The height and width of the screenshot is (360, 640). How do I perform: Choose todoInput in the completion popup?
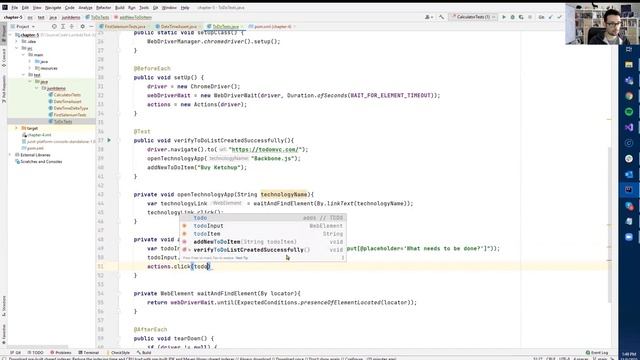tap(263, 226)
